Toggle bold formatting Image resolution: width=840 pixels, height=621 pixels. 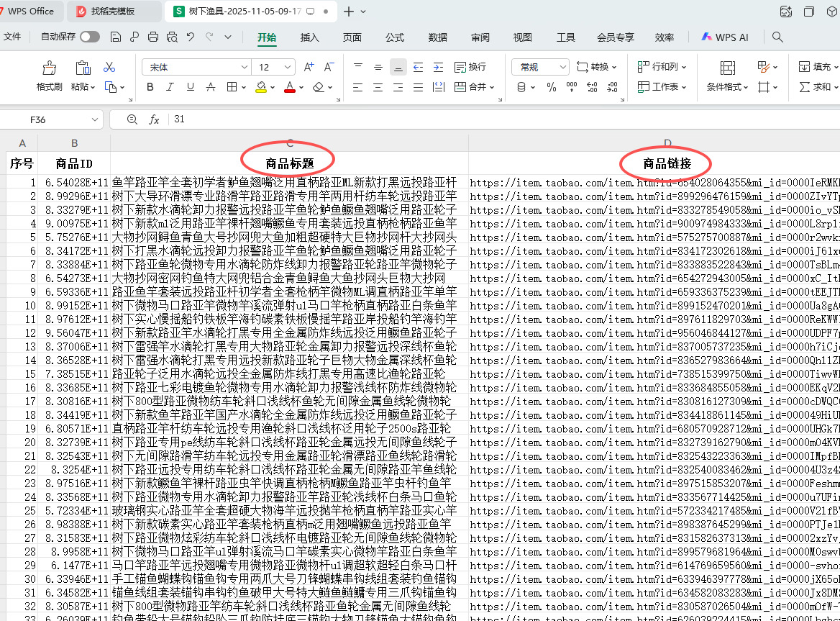tap(150, 87)
